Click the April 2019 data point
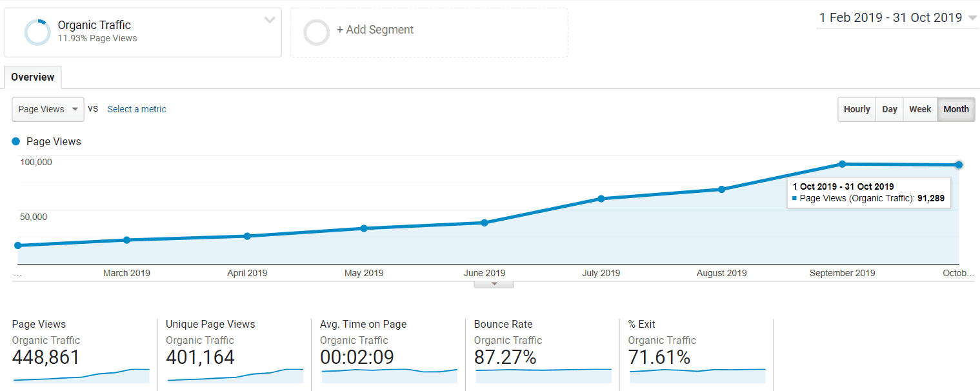The width and height of the screenshot is (980, 391). point(247,236)
